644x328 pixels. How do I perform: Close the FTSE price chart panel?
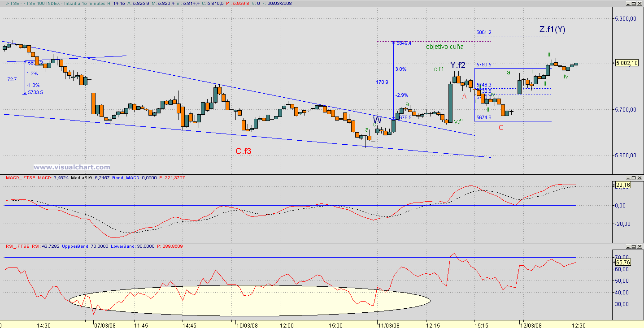639,3
